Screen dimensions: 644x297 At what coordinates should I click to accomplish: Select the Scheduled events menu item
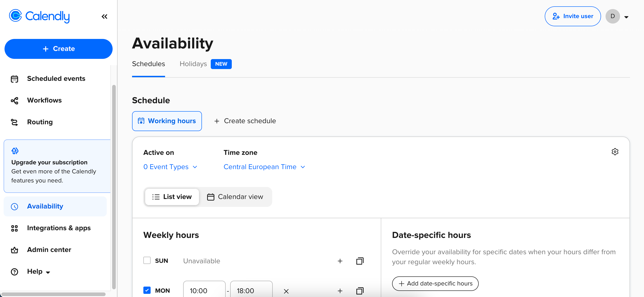[x=56, y=79]
